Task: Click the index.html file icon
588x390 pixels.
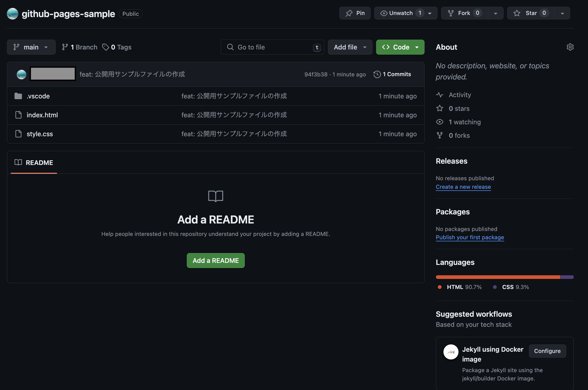Action: pyautogui.click(x=18, y=115)
